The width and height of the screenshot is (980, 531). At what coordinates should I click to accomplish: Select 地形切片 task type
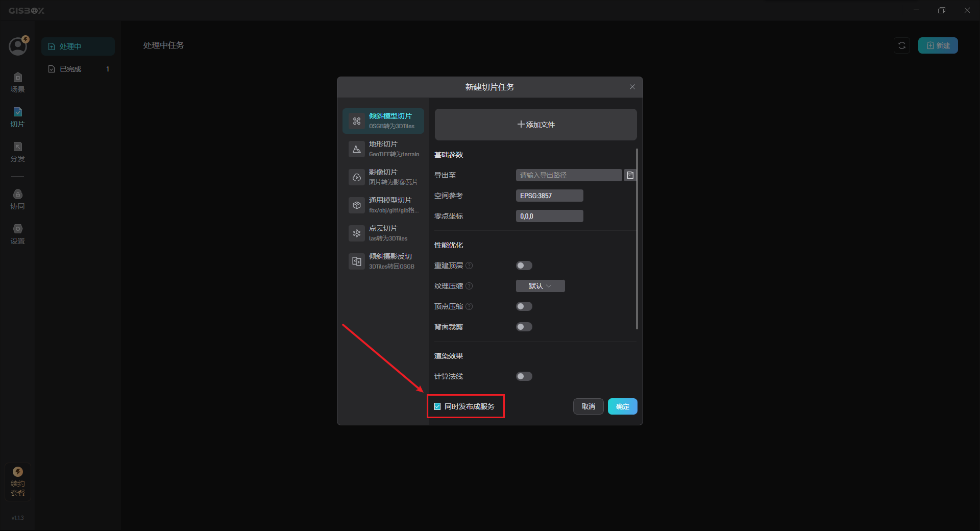click(383, 149)
